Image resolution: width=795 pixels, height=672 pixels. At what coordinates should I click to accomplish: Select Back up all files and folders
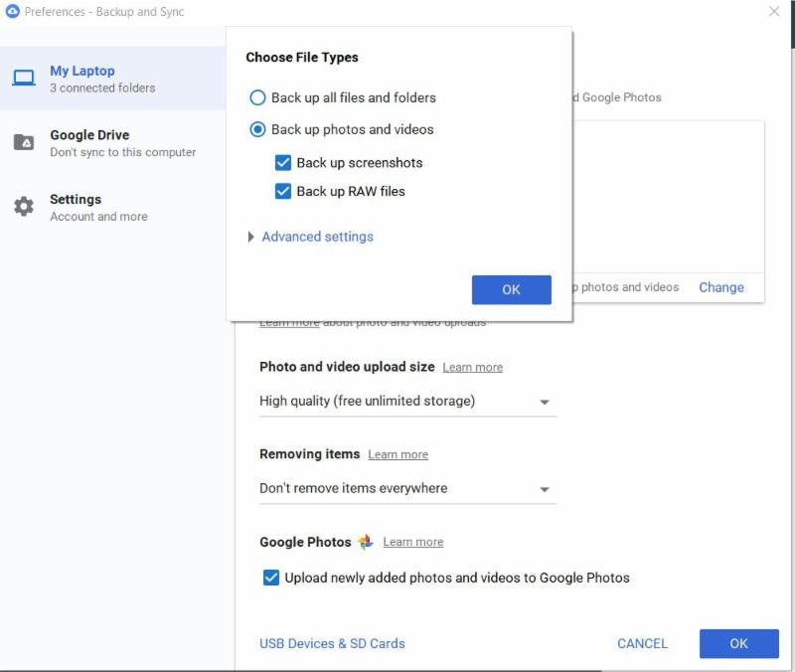pos(258,97)
